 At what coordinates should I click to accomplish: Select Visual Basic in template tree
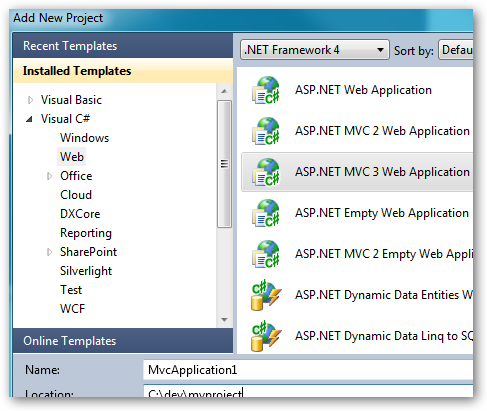click(x=71, y=100)
